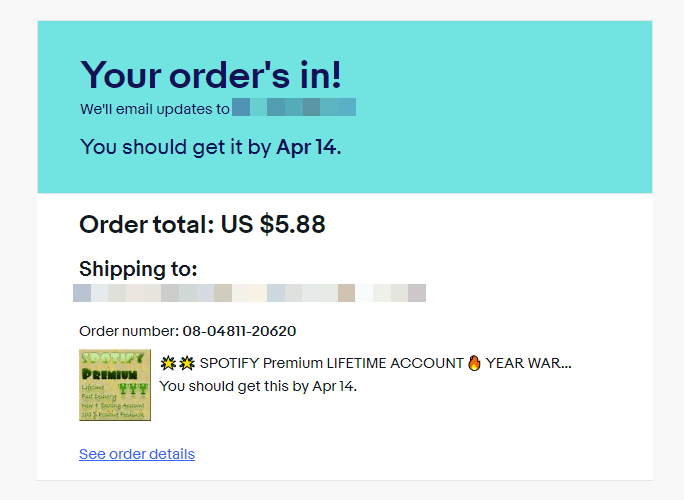Image resolution: width=684 pixels, height=500 pixels.
Task: Click the second starburst emoji before SPOTIFY
Action: pyautogui.click(x=186, y=363)
